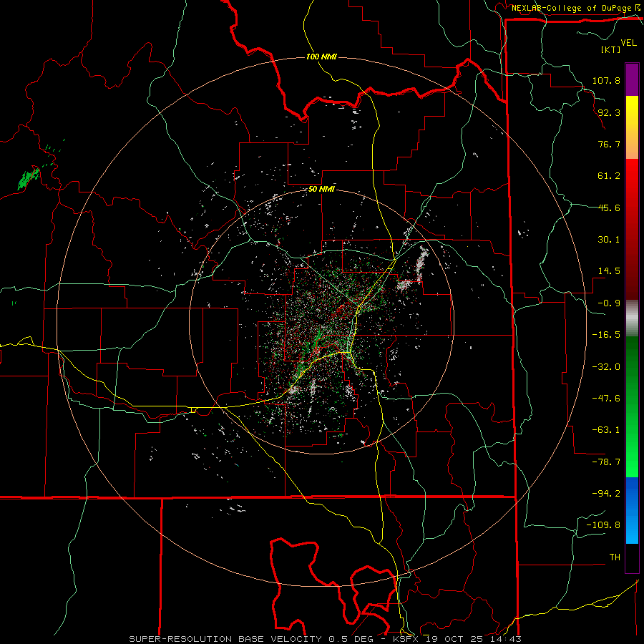Screen dimensions: 644x644
Task: Click the 107.8 velocity scale value
Action: point(606,80)
